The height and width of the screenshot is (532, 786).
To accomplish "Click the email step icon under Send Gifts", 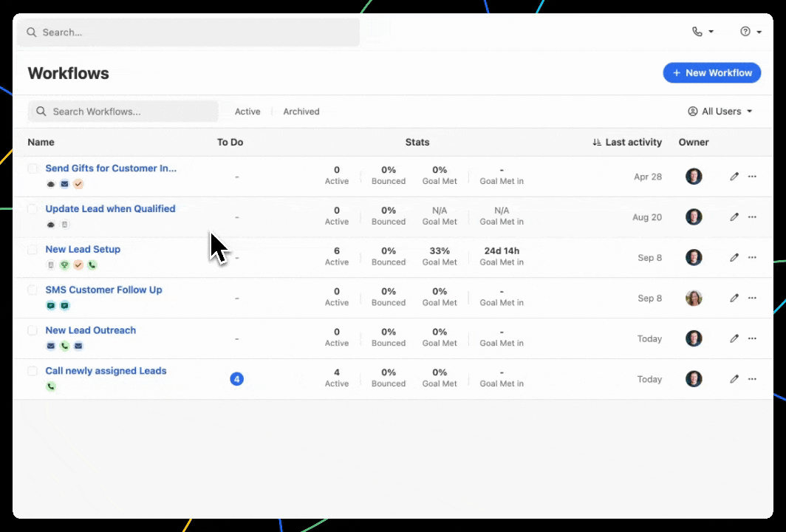I will pyautogui.click(x=65, y=184).
